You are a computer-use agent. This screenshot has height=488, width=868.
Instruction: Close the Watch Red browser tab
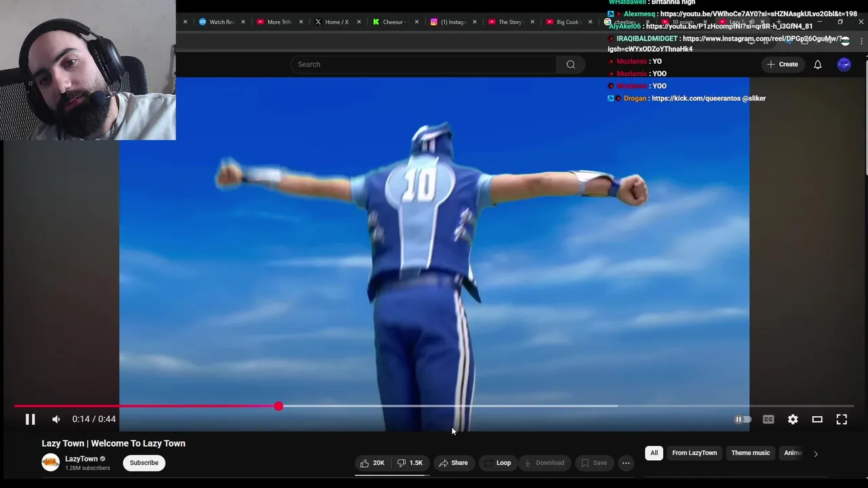pyautogui.click(x=243, y=22)
